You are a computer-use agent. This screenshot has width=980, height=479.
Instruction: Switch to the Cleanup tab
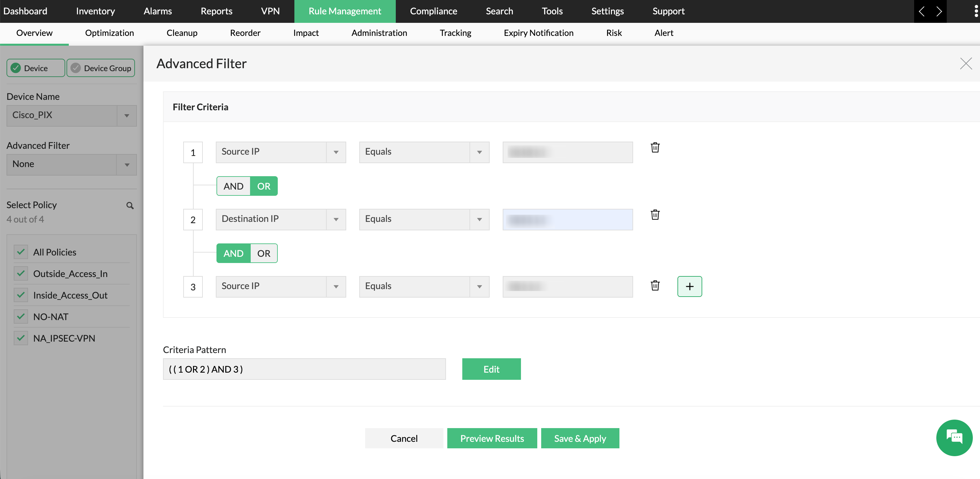point(182,33)
